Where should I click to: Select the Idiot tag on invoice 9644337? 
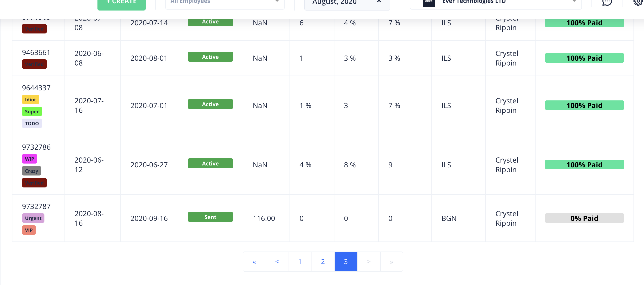click(x=31, y=99)
